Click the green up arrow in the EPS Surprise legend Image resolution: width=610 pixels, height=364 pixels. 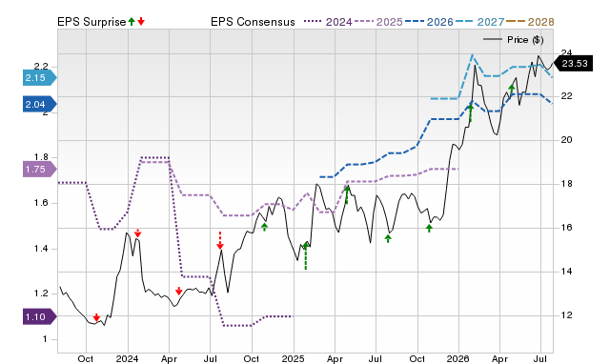(132, 21)
